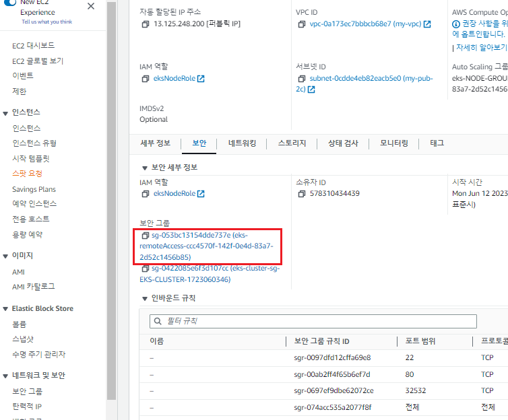
Task: Open subnet external link icon after 2c)
Action: 311,90
